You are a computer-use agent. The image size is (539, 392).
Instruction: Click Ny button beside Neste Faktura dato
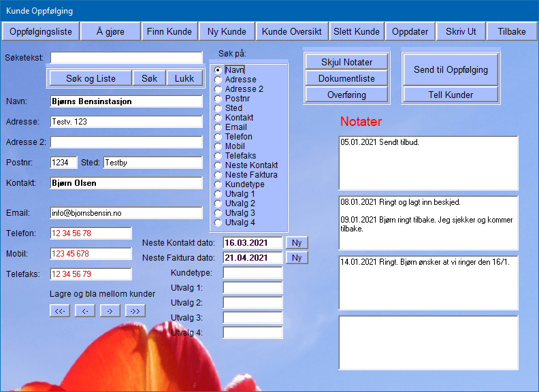[297, 258]
